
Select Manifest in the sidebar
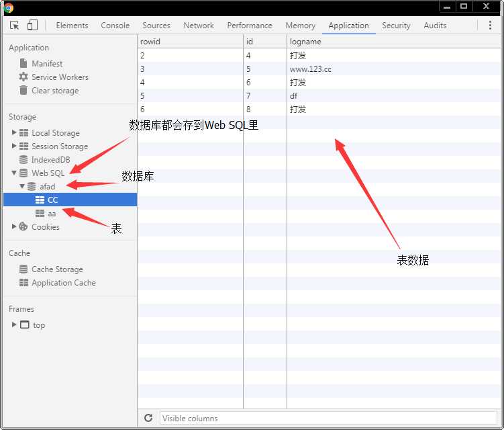[47, 64]
